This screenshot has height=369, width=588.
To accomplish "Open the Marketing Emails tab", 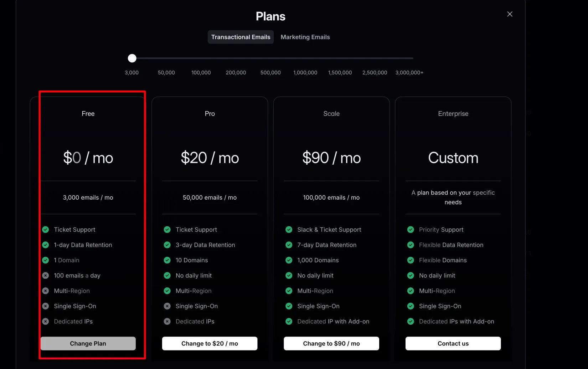I will 305,37.
